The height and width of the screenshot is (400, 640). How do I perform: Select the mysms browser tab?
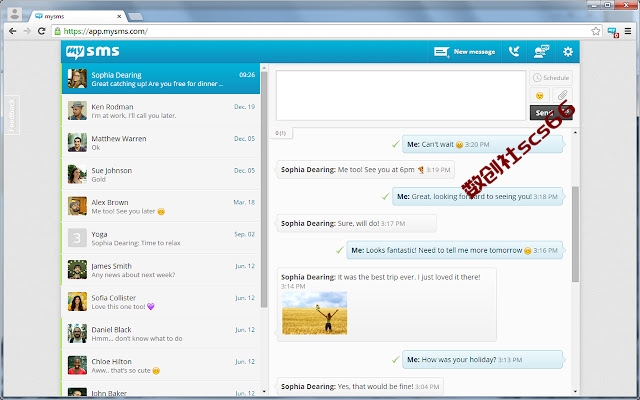coord(78,16)
